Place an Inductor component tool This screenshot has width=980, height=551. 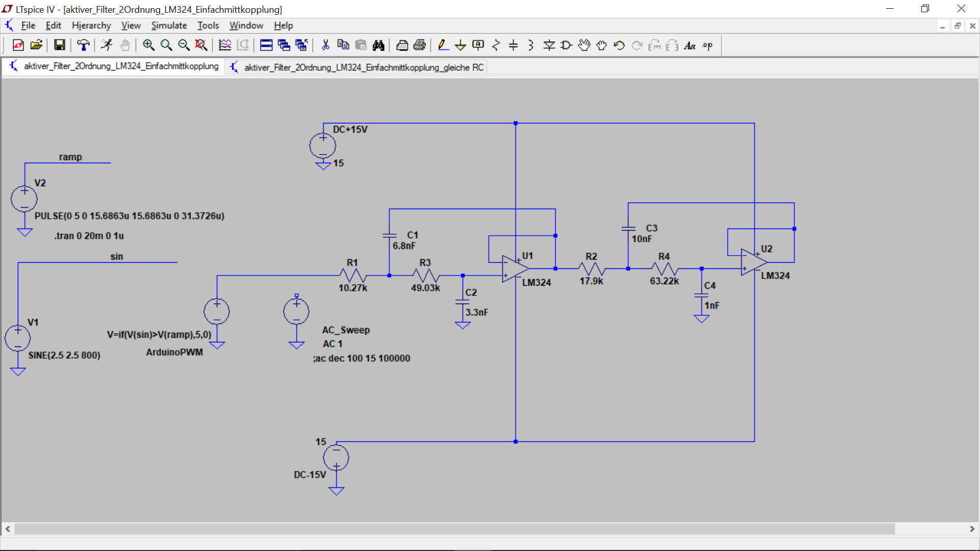tap(531, 45)
